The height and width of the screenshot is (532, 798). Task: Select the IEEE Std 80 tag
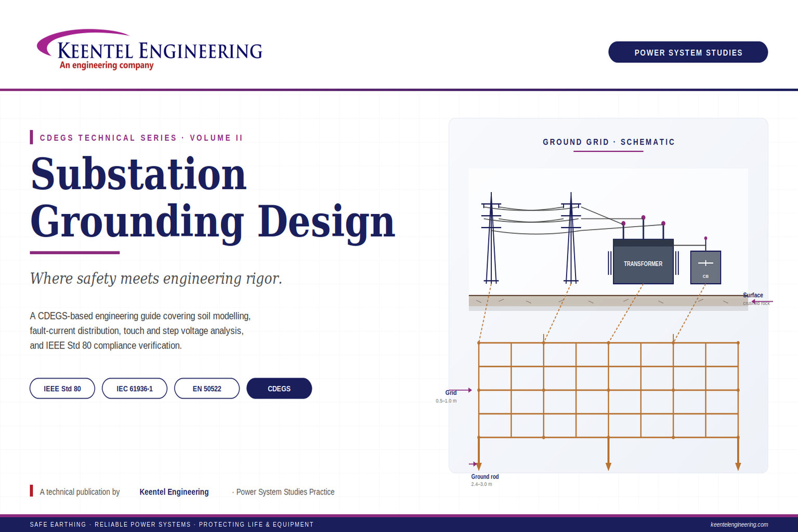(x=62, y=389)
